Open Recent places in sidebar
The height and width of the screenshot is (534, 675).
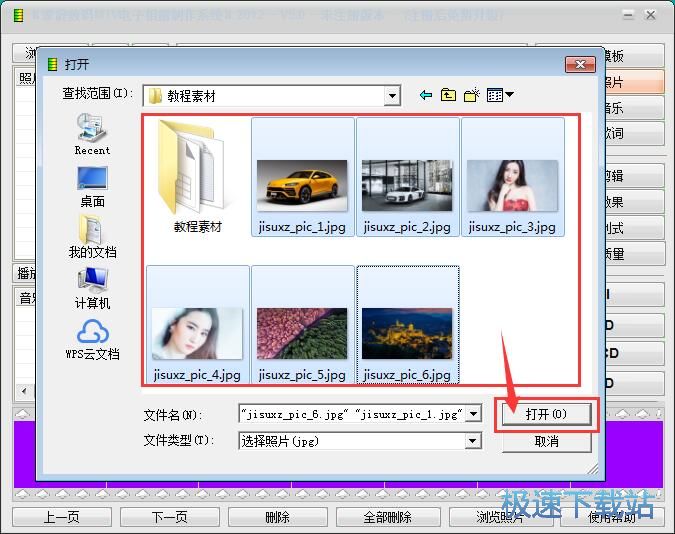point(92,134)
